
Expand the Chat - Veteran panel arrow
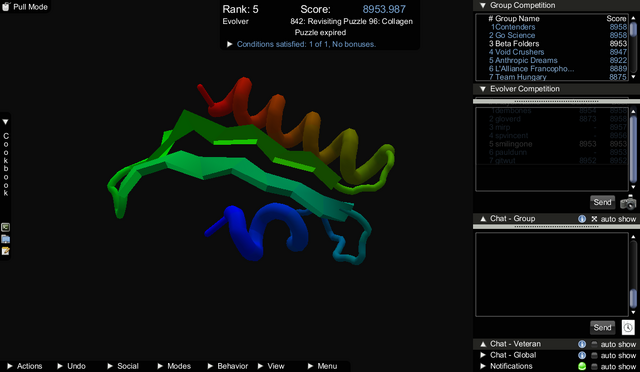[x=483, y=344]
